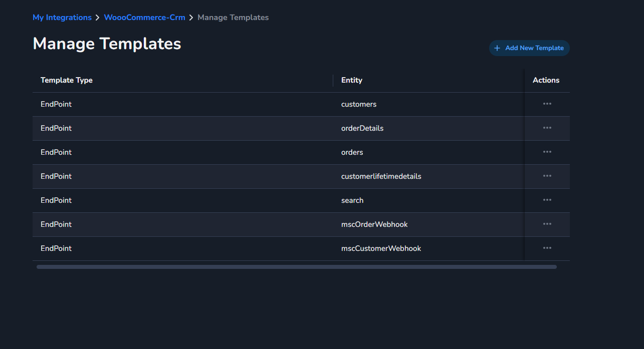The height and width of the screenshot is (349, 644).
Task: Open actions menu for mscCustomerWebhook row
Action: point(547,248)
